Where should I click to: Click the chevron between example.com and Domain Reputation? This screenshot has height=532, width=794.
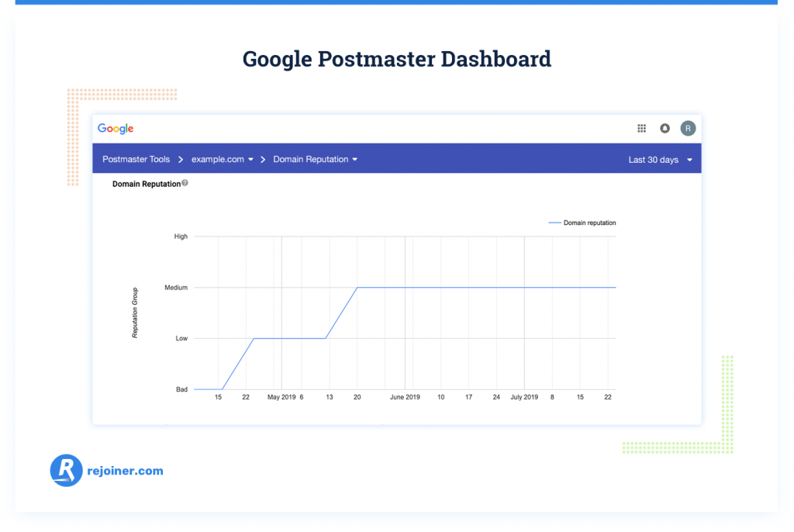pos(262,159)
